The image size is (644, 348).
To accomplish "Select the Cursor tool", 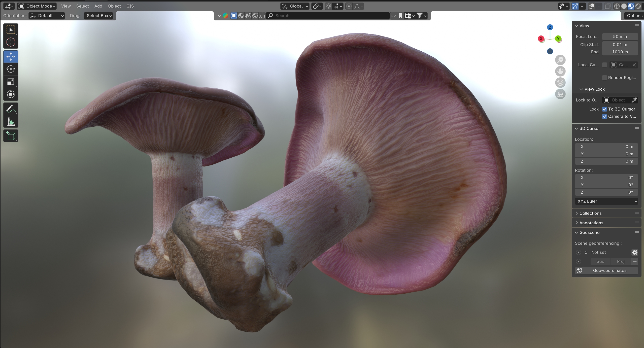I will click(11, 42).
